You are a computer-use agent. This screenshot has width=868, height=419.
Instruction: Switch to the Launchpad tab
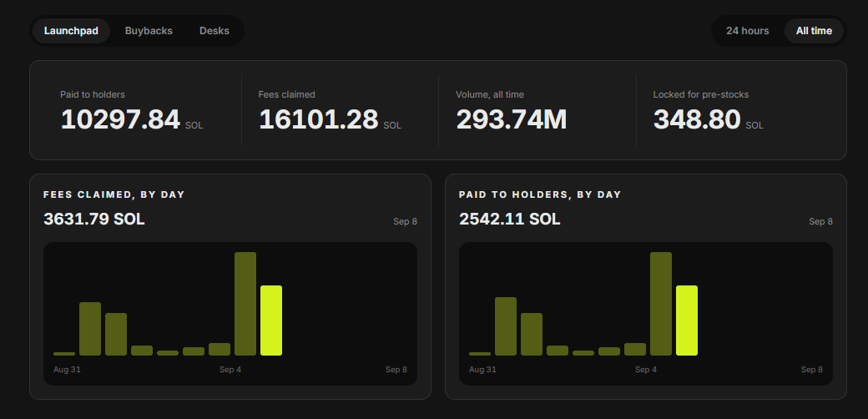(71, 31)
